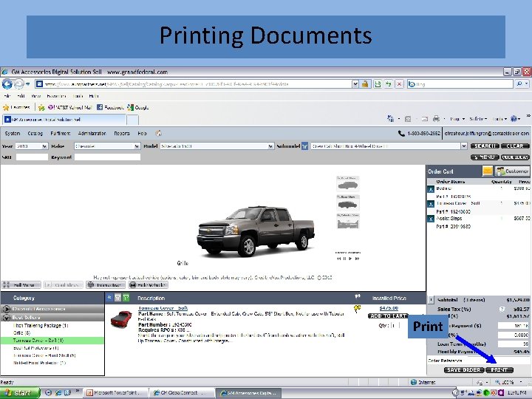
Task: Click the Favorites star icon
Action: [6, 108]
